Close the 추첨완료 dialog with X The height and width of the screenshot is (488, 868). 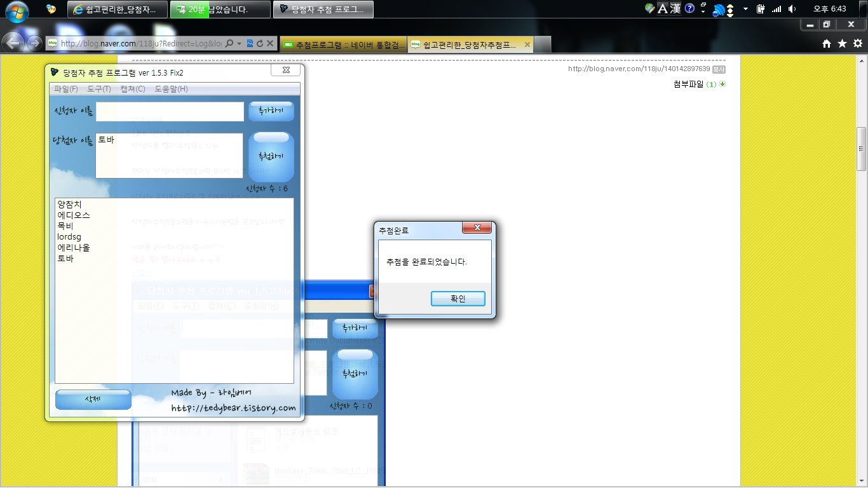pos(477,228)
